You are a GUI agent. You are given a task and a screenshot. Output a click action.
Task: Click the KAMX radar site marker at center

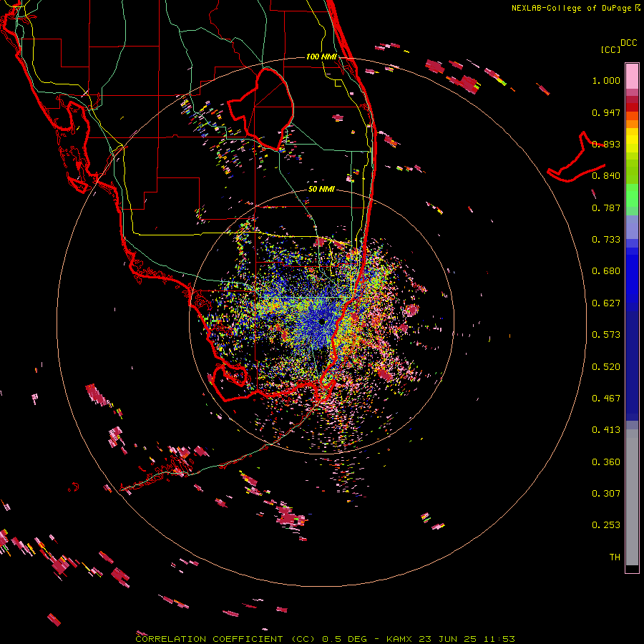323,321
